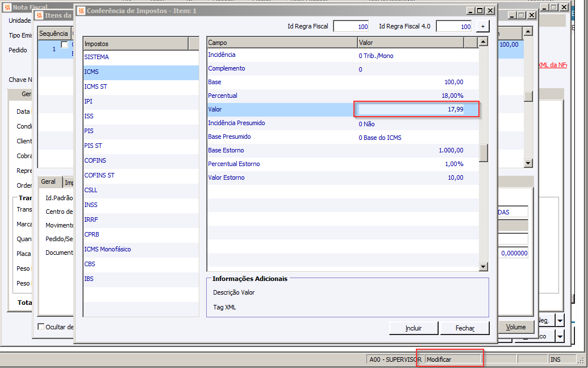Click the A00 - SUPERVISOR status entry
This screenshot has width=588, height=368.
click(x=395, y=359)
